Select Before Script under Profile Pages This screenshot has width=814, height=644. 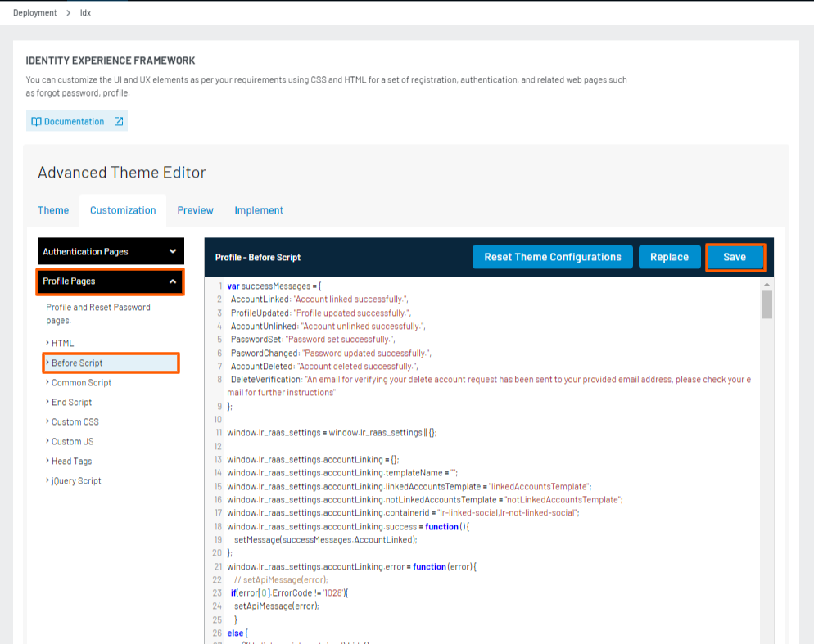pyautogui.click(x=78, y=363)
